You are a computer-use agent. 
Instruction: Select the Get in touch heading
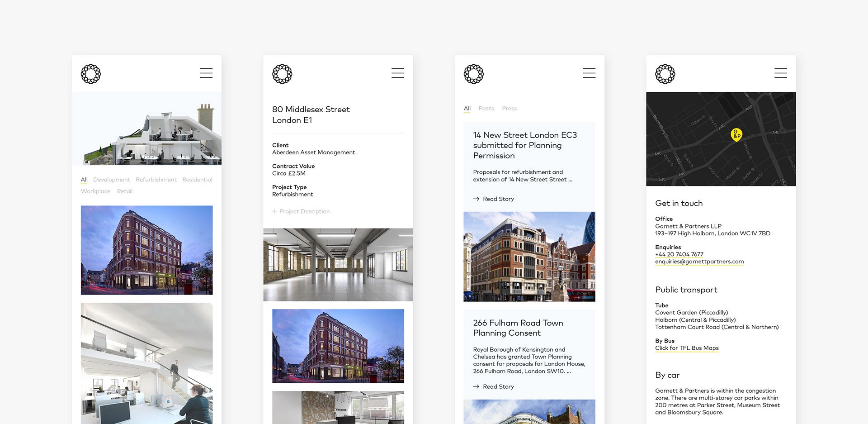pyautogui.click(x=679, y=203)
